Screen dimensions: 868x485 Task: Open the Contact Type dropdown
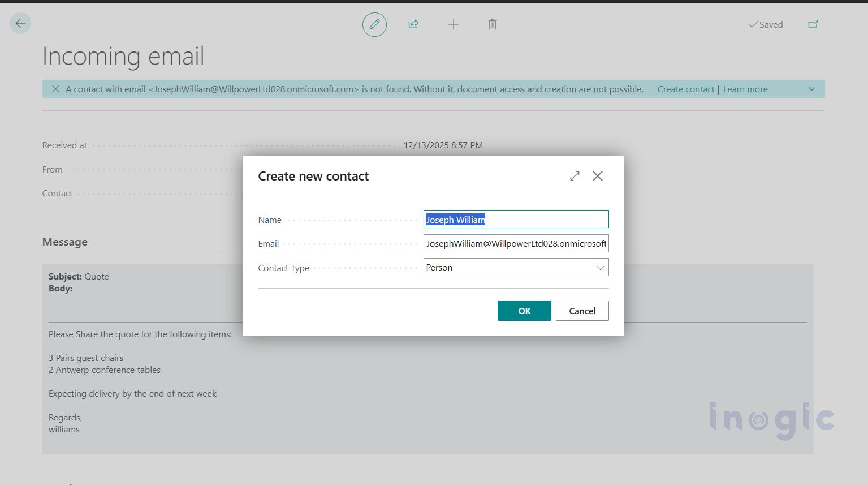pyautogui.click(x=516, y=268)
